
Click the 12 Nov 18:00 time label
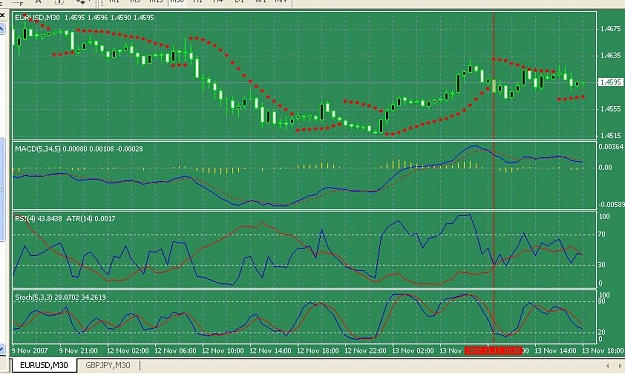pyautogui.click(x=318, y=350)
